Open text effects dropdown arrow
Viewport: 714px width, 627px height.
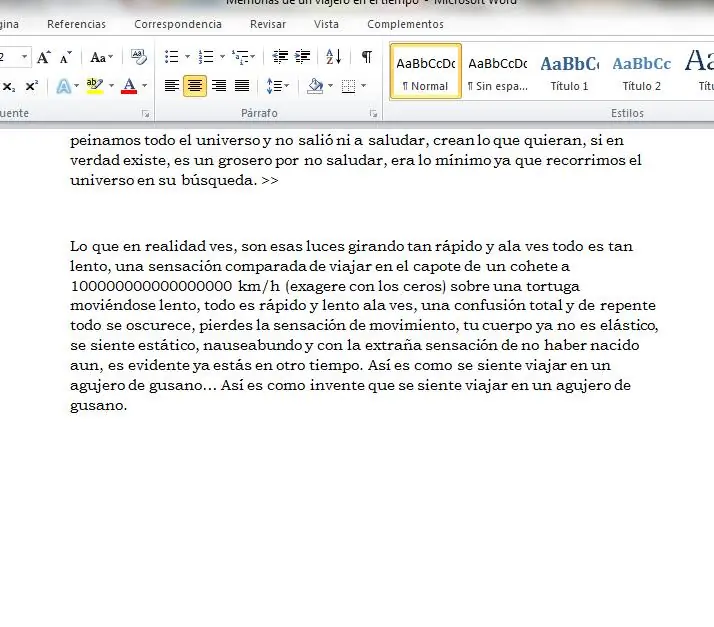76,86
